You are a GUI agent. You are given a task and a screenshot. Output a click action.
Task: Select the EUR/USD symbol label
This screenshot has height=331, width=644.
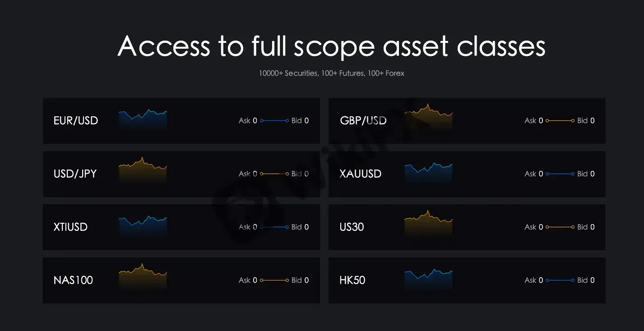point(76,120)
